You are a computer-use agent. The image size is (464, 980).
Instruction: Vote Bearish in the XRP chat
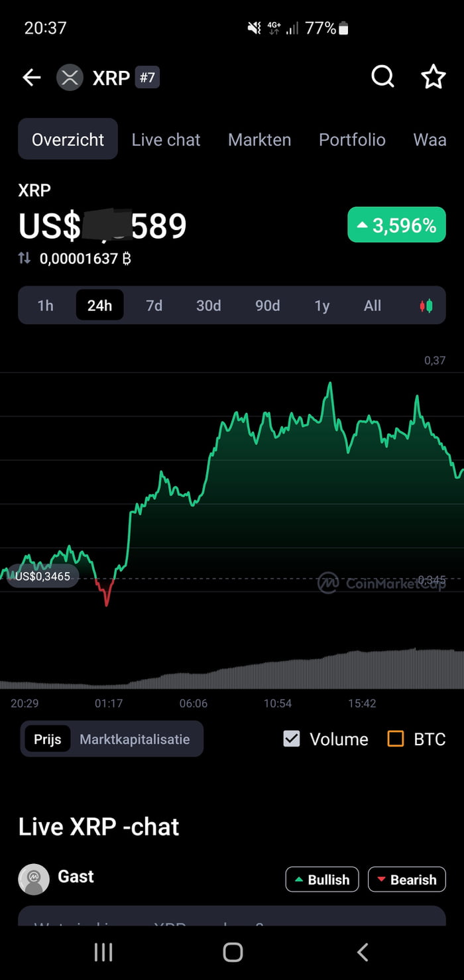pos(406,879)
